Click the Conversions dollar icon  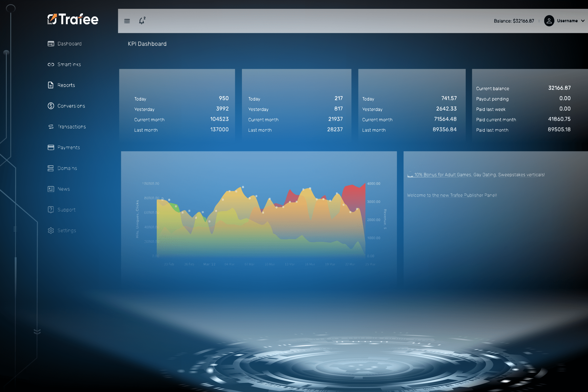pos(51,106)
